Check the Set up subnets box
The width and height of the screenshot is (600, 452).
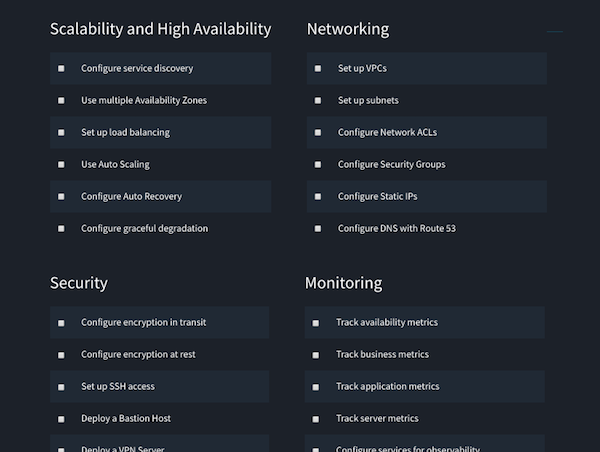tap(318, 101)
